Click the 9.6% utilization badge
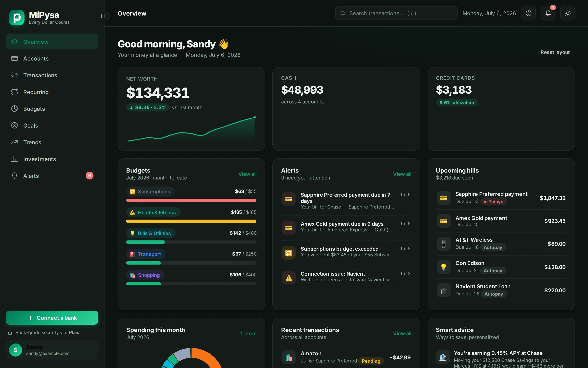 (x=457, y=102)
